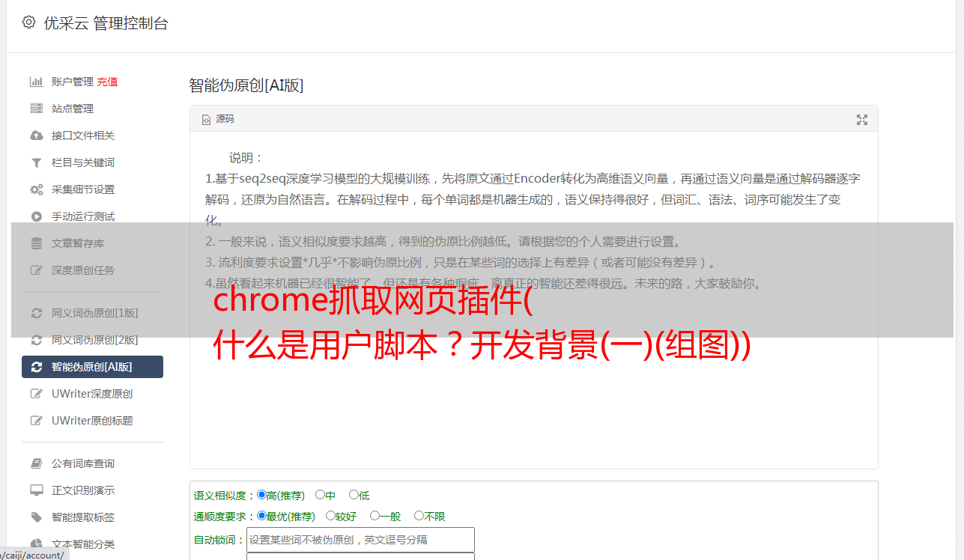Image resolution: width=964 pixels, height=560 pixels.
Task: Click the gears icon for 采集细节设置
Action: click(x=36, y=189)
